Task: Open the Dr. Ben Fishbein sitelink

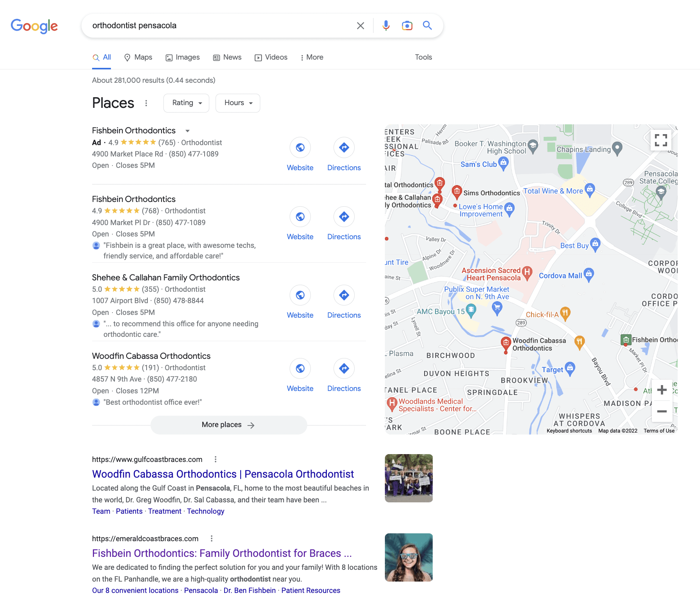Action: click(x=250, y=591)
